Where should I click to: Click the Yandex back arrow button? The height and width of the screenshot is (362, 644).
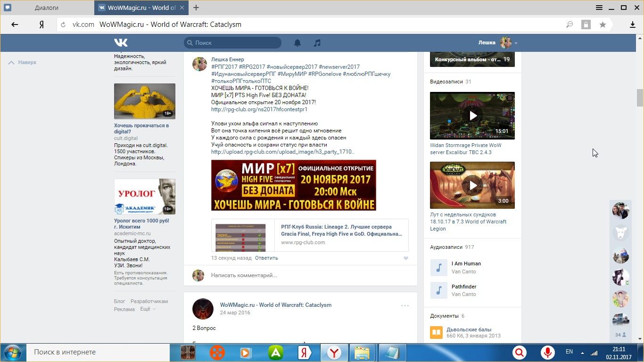coord(15,25)
